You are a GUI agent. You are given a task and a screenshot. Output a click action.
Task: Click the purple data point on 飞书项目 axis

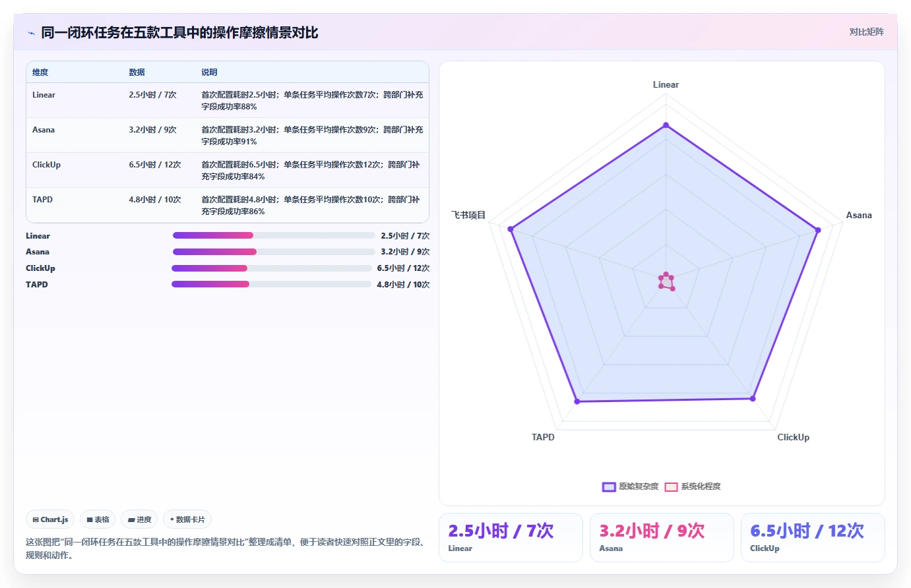point(511,229)
